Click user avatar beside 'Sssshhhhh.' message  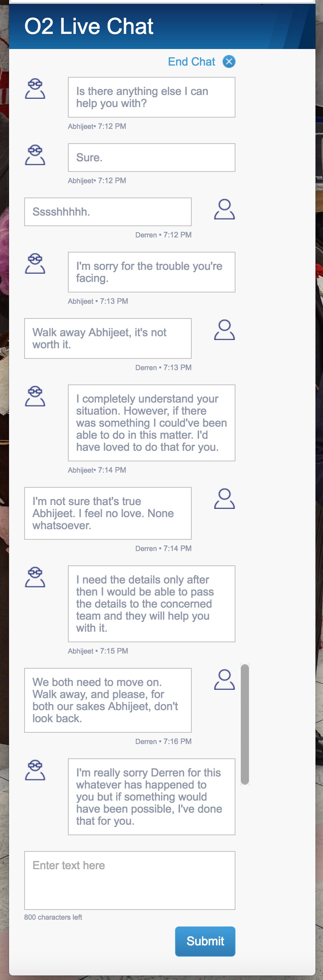point(225,209)
